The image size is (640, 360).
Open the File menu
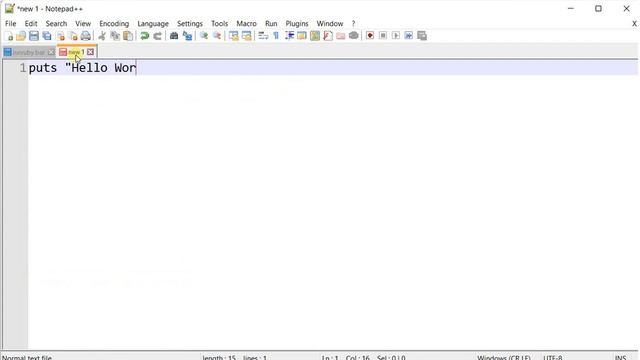[11, 24]
